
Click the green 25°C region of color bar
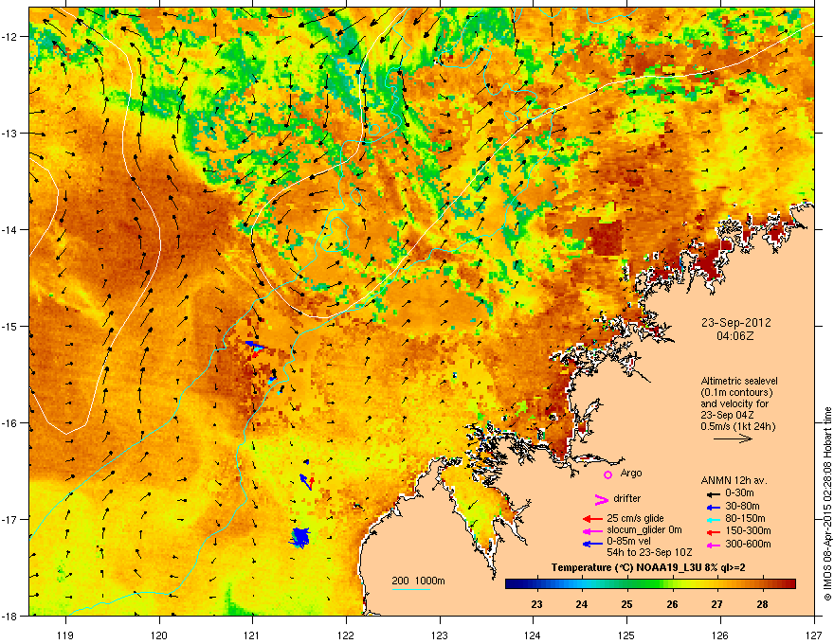click(x=627, y=584)
